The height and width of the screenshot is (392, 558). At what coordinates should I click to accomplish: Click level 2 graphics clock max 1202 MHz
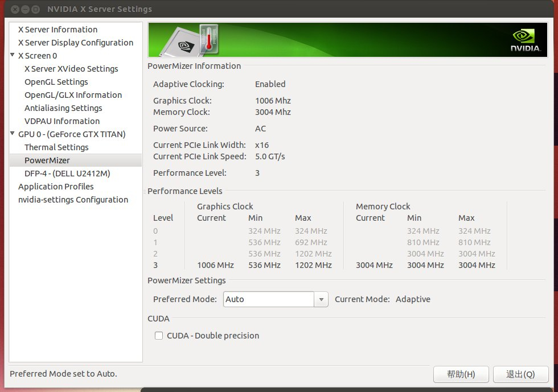click(x=314, y=254)
